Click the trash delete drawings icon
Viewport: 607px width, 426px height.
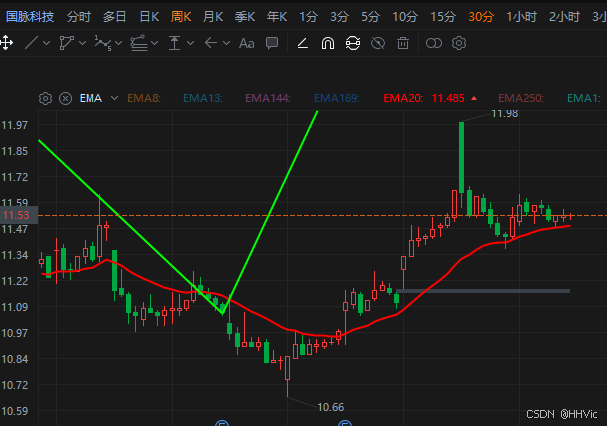403,43
